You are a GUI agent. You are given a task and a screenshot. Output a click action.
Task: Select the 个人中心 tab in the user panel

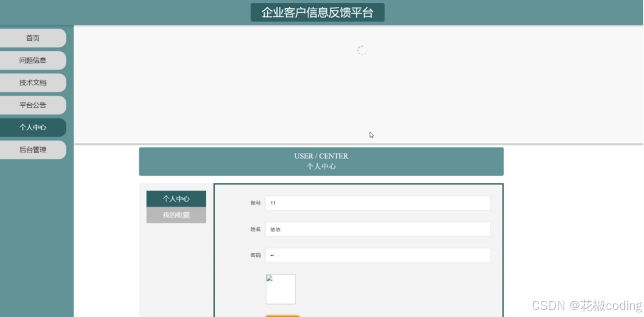(176, 199)
